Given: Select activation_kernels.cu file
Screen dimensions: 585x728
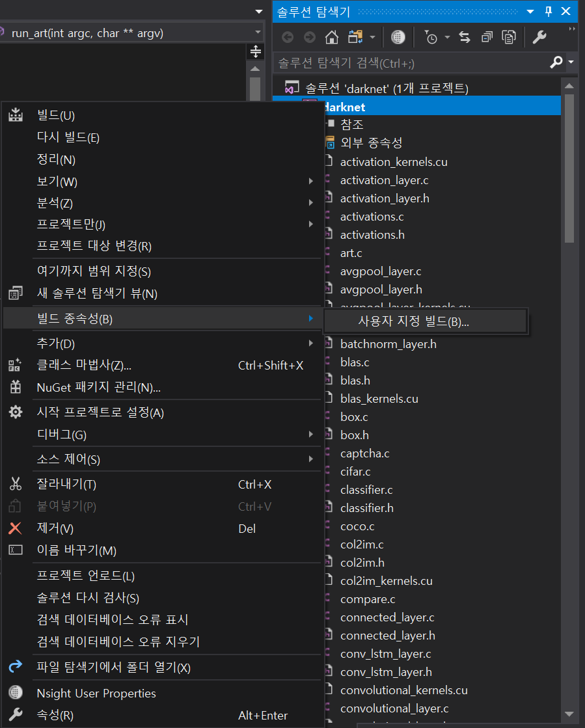Looking at the screenshot, I should pos(394,161).
